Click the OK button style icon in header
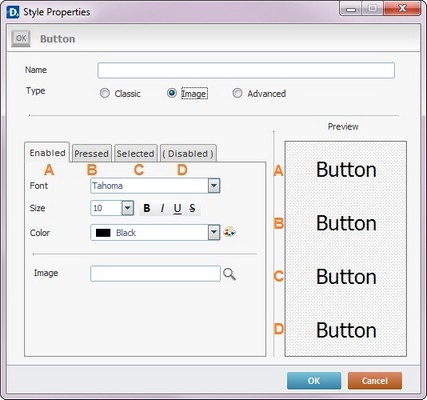Image resolution: width=427 pixels, height=400 pixels. (x=21, y=39)
